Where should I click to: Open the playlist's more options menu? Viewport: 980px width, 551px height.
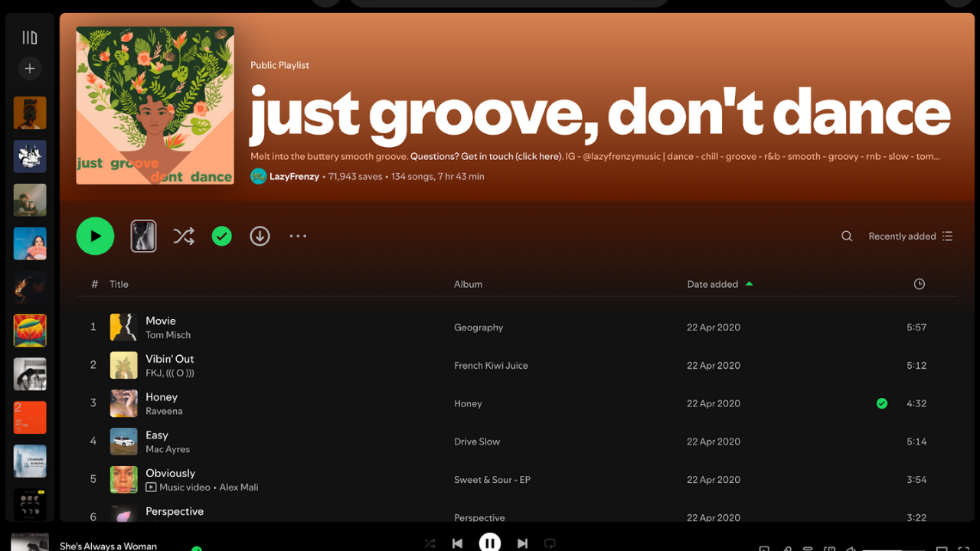pyautogui.click(x=298, y=236)
